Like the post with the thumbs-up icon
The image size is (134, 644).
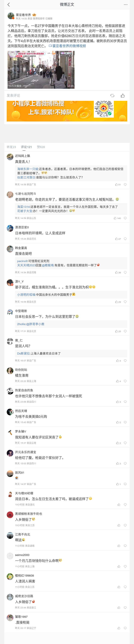pyautogui.click(x=123, y=95)
